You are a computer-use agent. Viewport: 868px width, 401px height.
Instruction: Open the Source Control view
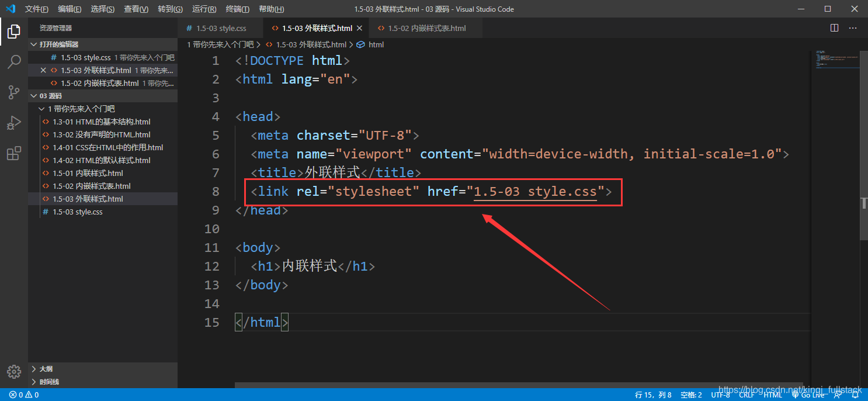tap(14, 92)
